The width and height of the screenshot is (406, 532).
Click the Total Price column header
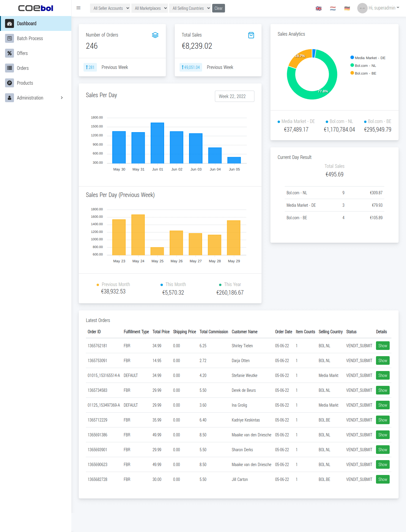coord(161,332)
